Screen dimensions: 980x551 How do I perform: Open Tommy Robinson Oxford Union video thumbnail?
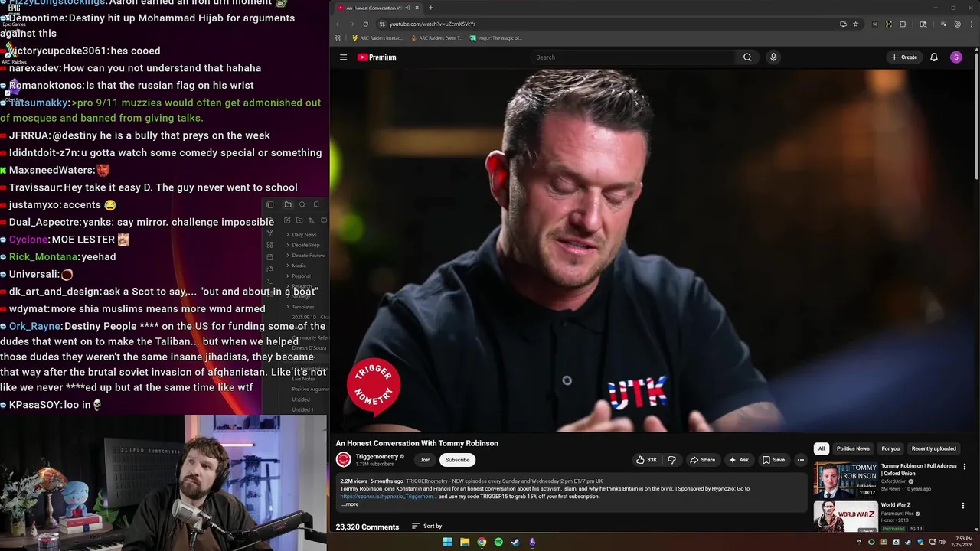[x=845, y=480]
